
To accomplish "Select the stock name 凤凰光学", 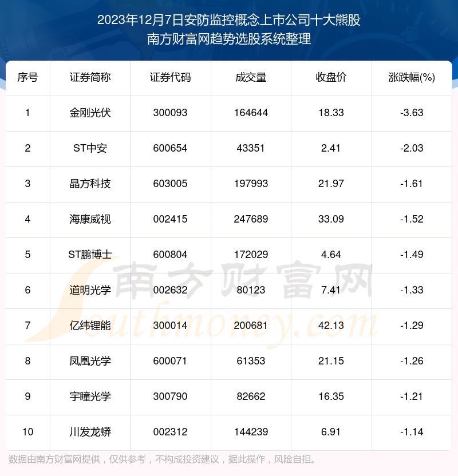I will [x=90, y=361].
